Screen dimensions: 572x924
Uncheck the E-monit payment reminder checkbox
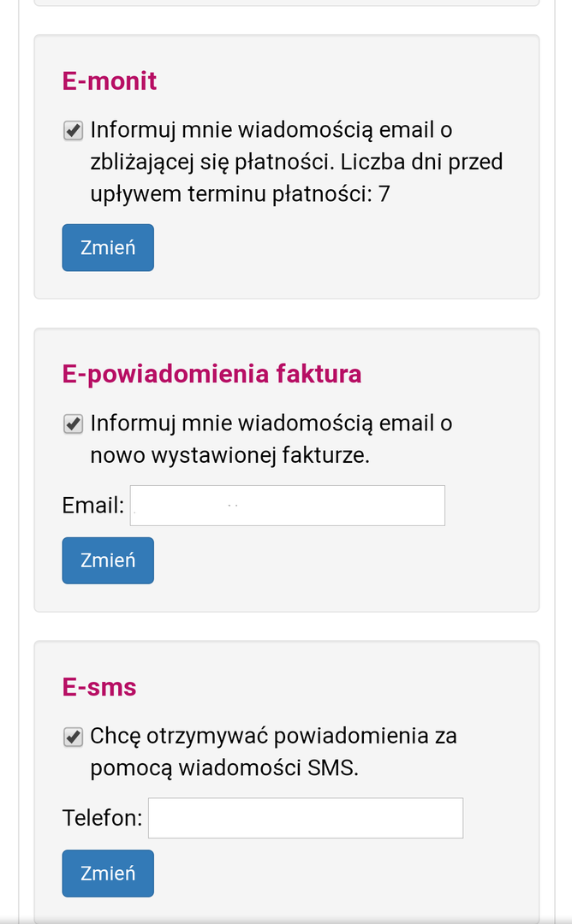click(x=74, y=131)
